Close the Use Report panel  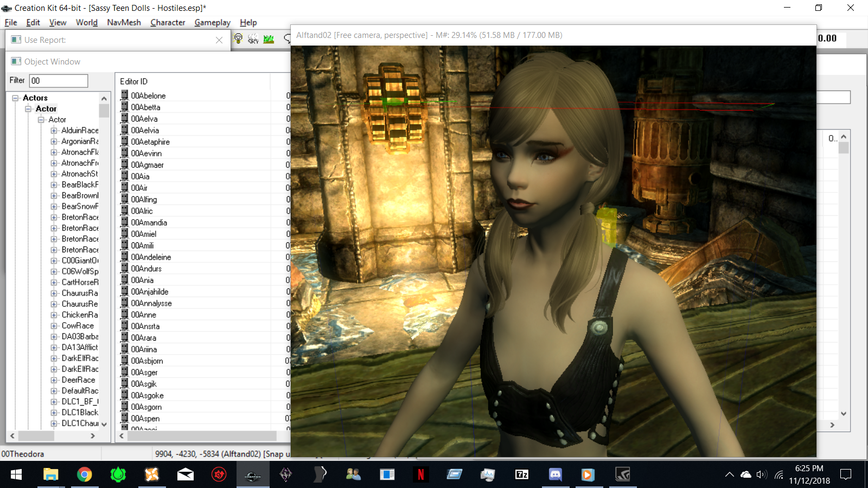point(219,40)
